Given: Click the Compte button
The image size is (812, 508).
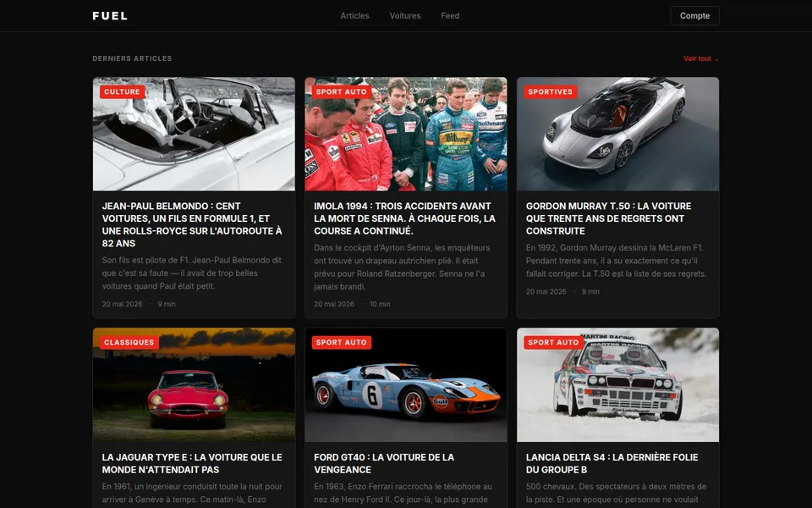Looking at the screenshot, I should pos(694,16).
